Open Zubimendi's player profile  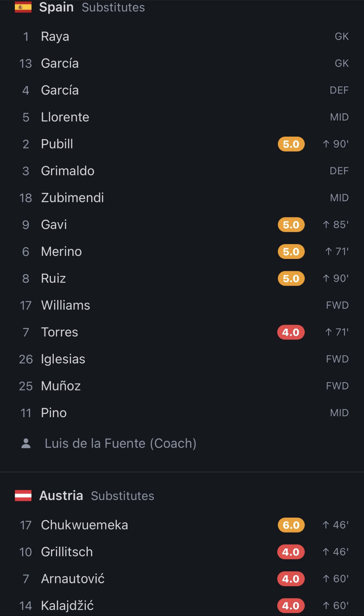pos(182,198)
